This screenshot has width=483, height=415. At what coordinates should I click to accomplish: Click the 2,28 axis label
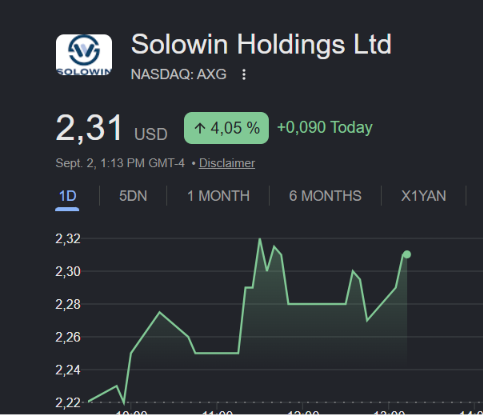pos(68,304)
